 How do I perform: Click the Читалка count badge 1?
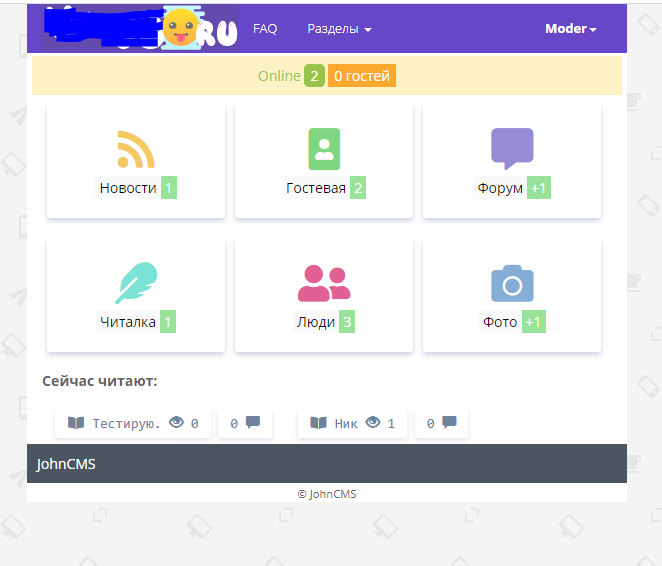tap(168, 322)
